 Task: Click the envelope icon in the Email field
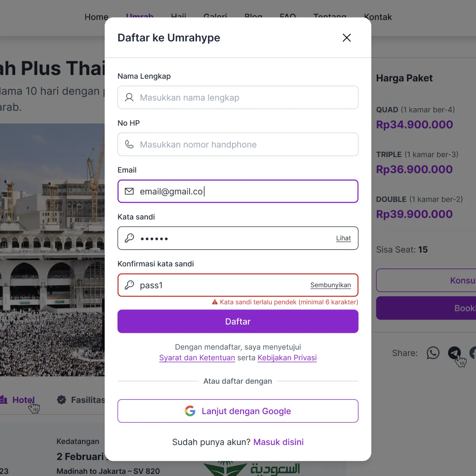click(x=129, y=191)
